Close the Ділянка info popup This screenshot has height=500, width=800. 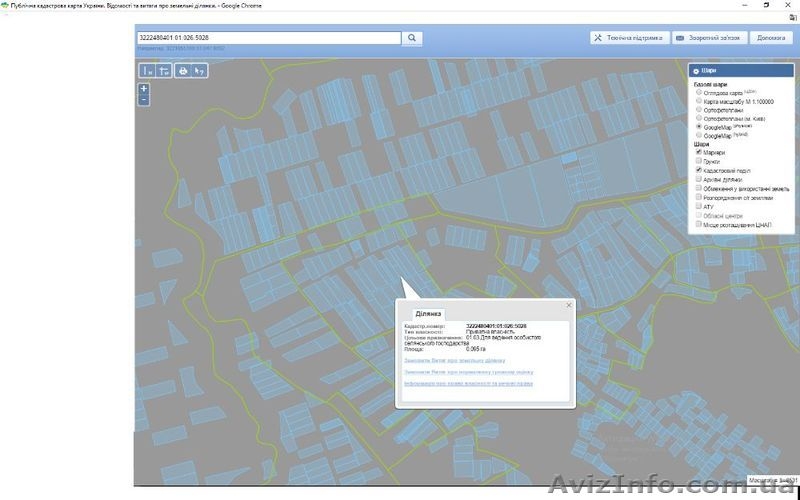coord(569,304)
